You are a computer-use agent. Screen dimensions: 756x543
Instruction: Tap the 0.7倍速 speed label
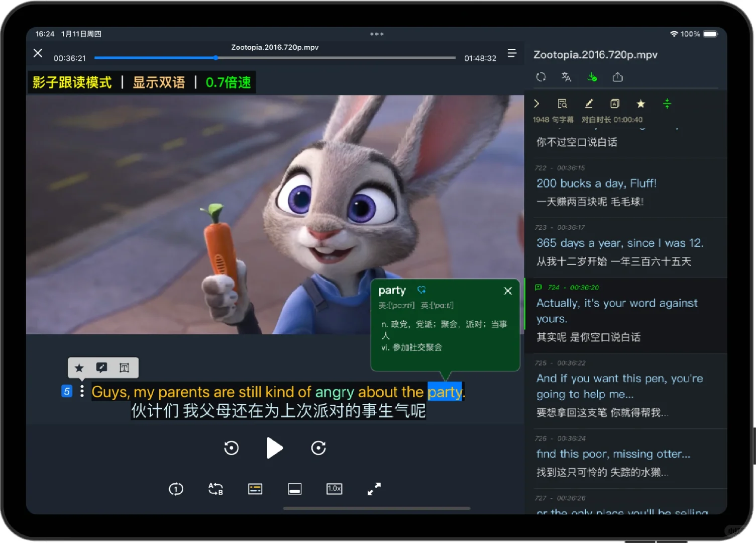[229, 82]
